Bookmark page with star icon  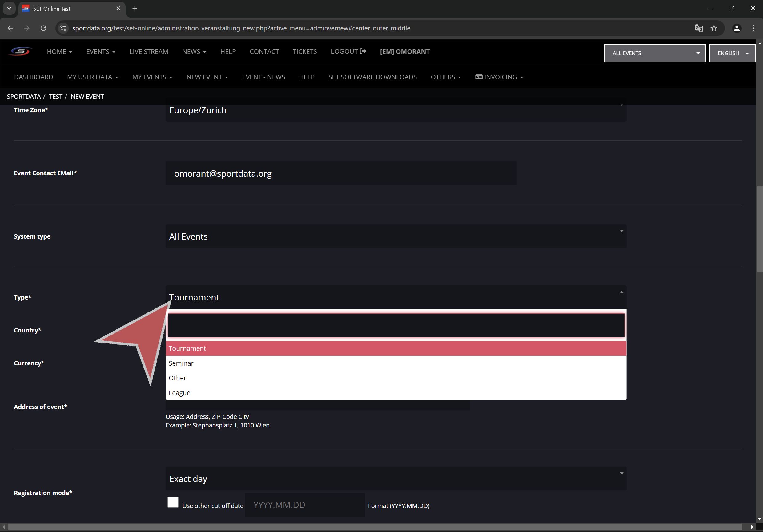pos(714,28)
